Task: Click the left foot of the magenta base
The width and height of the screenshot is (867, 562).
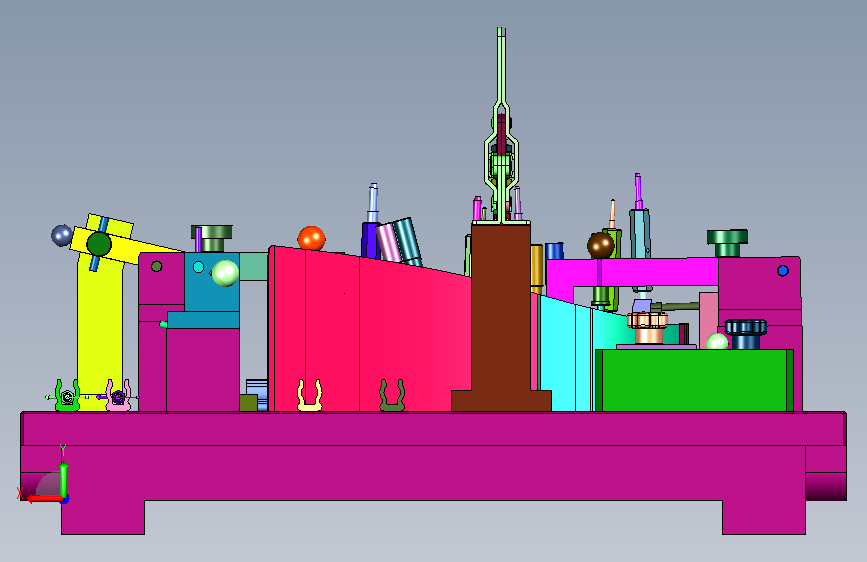Action: [103, 517]
